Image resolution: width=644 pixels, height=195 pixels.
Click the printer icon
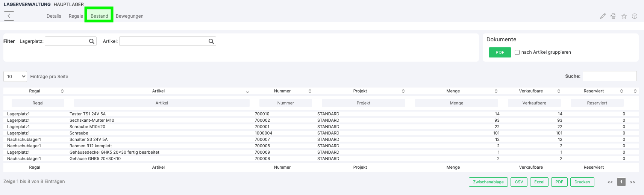click(613, 16)
